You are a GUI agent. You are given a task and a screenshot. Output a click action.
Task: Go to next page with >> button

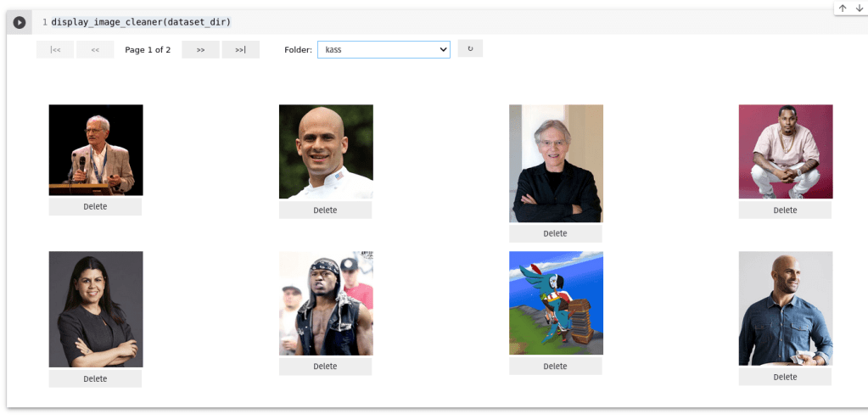[x=200, y=50]
